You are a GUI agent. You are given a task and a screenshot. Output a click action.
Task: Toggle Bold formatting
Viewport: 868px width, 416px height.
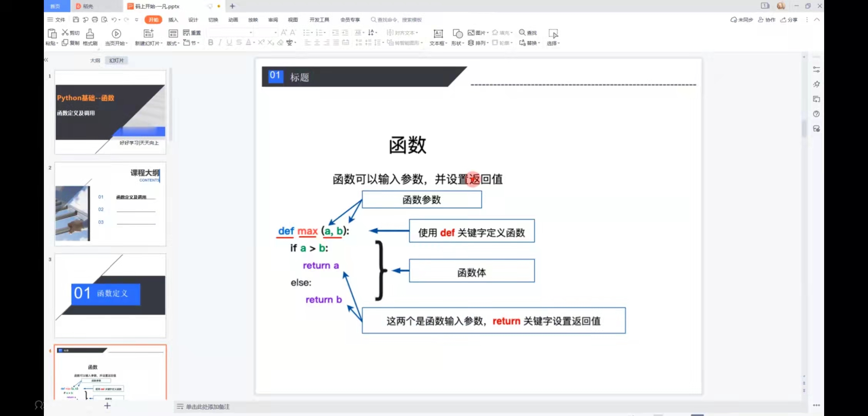[210, 43]
